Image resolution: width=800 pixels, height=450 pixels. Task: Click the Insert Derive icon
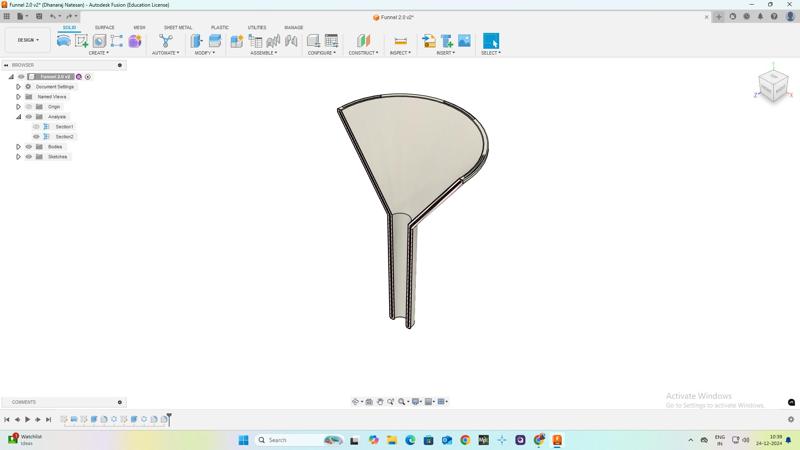[429, 41]
